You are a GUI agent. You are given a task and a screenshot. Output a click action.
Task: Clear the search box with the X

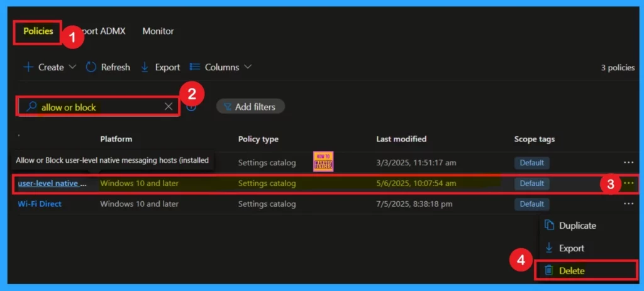169,107
